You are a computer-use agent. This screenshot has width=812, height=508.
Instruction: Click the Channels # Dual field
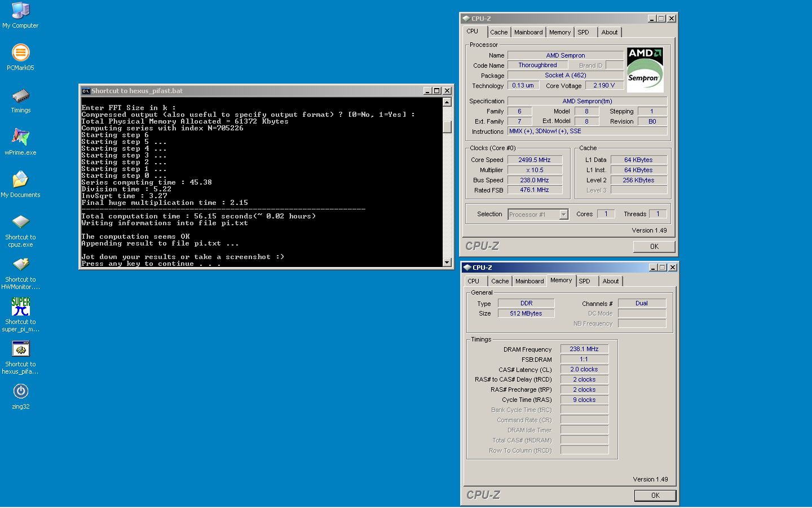(642, 303)
